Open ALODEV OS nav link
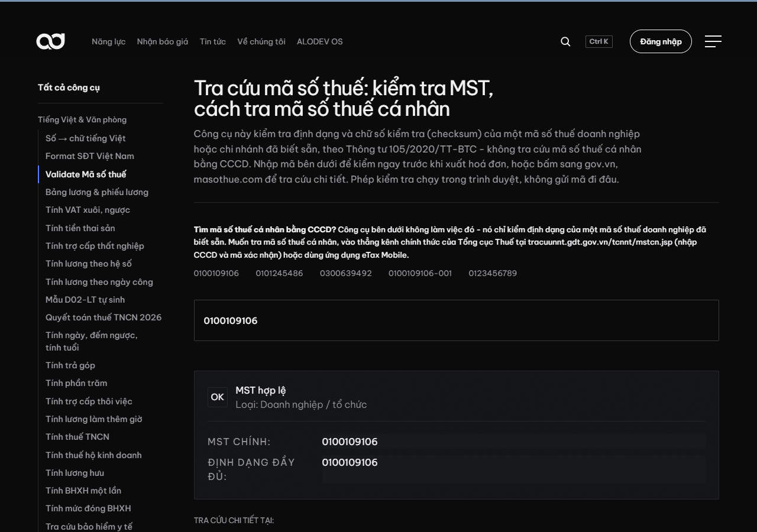Image resolution: width=757 pixels, height=532 pixels. click(320, 41)
